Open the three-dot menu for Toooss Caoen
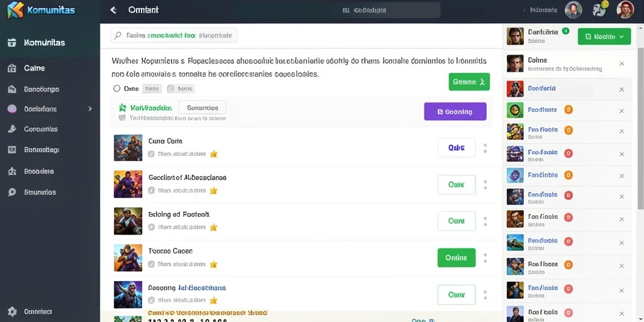The image size is (644, 322). click(x=485, y=258)
